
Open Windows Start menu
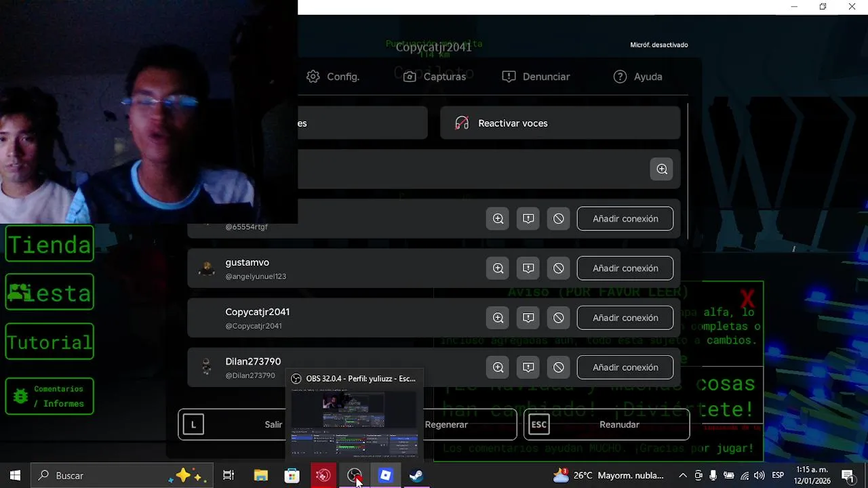pyautogui.click(x=15, y=476)
